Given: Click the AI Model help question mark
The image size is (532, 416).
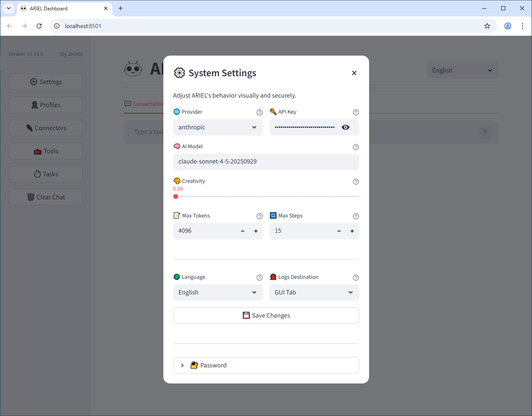Looking at the screenshot, I should click(x=356, y=147).
